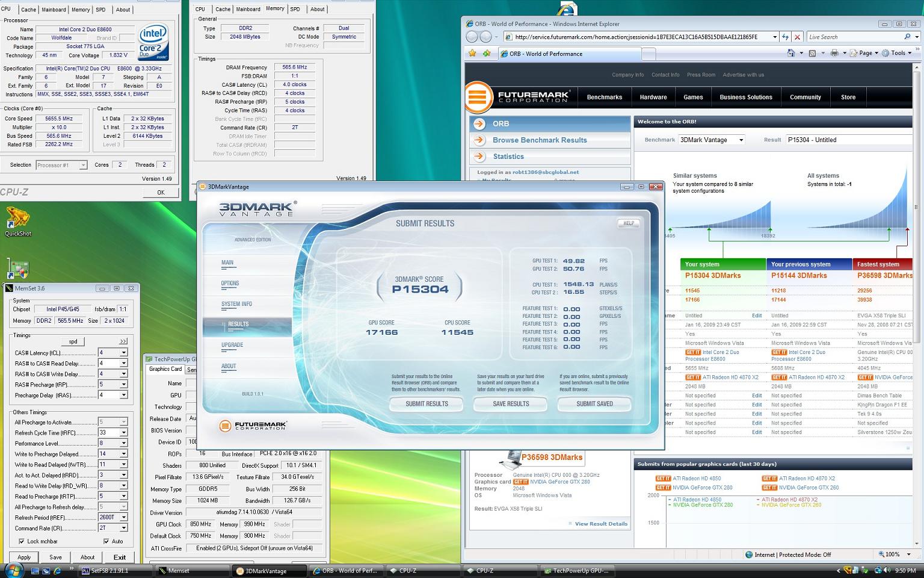Image resolution: width=924 pixels, height=578 pixels.
Task: Open CAS# Latency (tCL) dropdown in MemSet
Action: pyautogui.click(x=124, y=353)
